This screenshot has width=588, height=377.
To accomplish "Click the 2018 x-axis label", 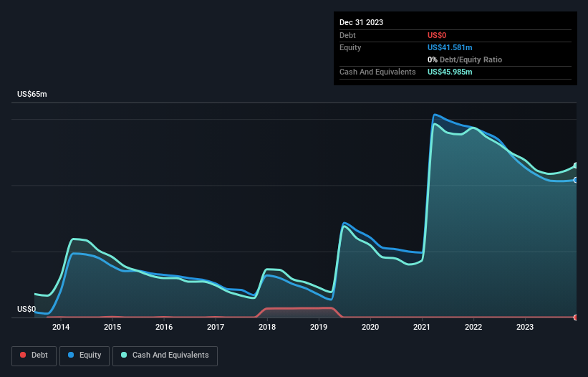I will pyautogui.click(x=267, y=327).
